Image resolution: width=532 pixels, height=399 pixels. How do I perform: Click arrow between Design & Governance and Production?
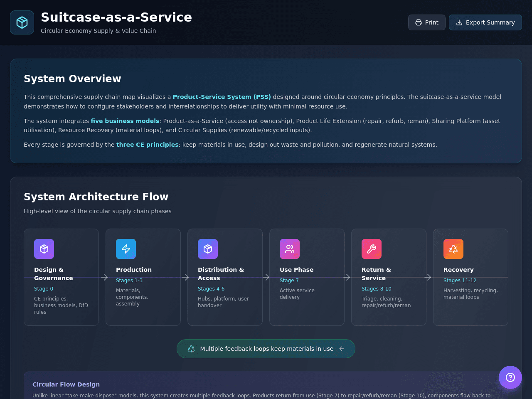(104, 277)
